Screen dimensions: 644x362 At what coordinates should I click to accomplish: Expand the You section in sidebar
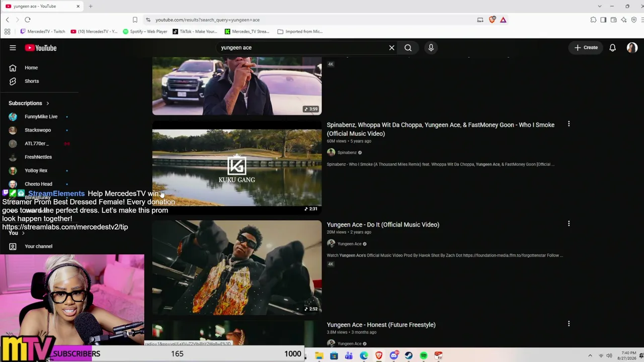(17, 233)
